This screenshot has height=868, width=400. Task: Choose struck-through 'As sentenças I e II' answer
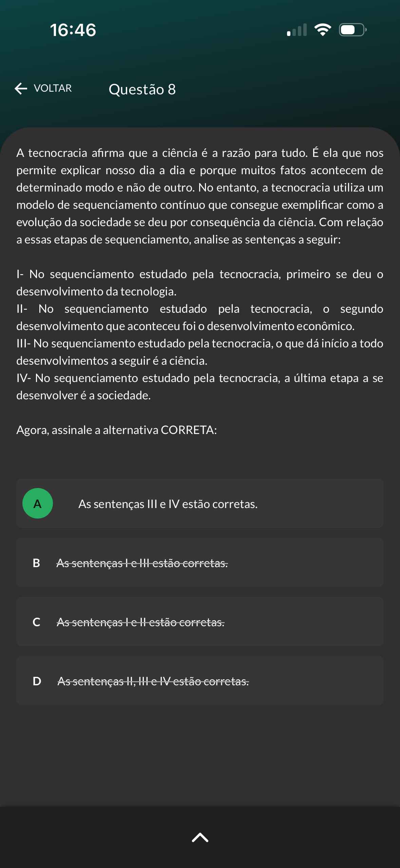[x=140, y=622]
